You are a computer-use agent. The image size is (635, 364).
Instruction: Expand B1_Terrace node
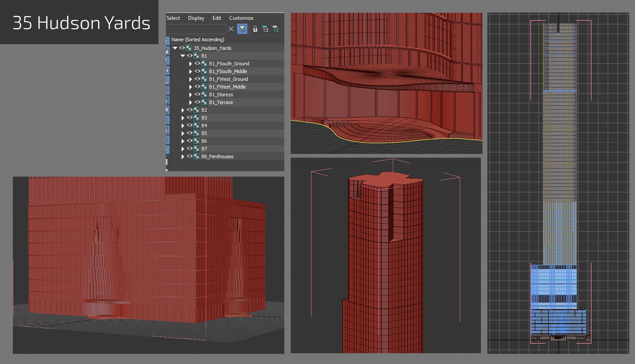point(191,102)
